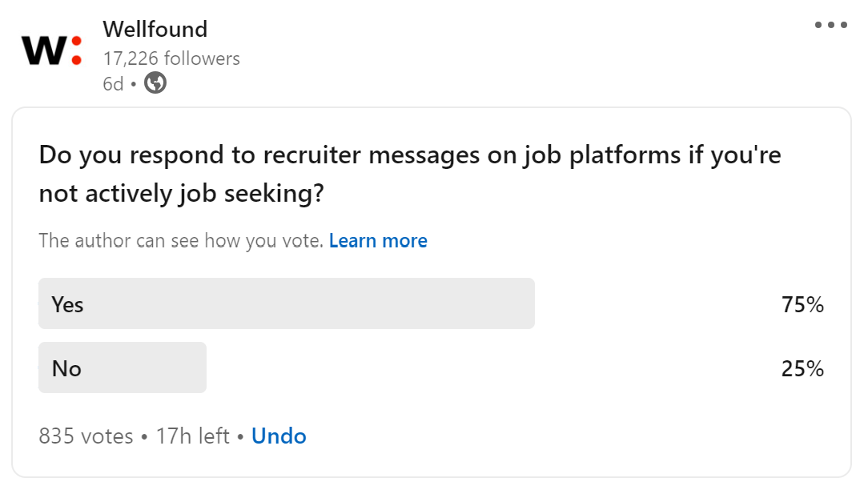This screenshot has width=868, height=490.
Task: Click the globe public visibility icon
Action: point(155,82)
